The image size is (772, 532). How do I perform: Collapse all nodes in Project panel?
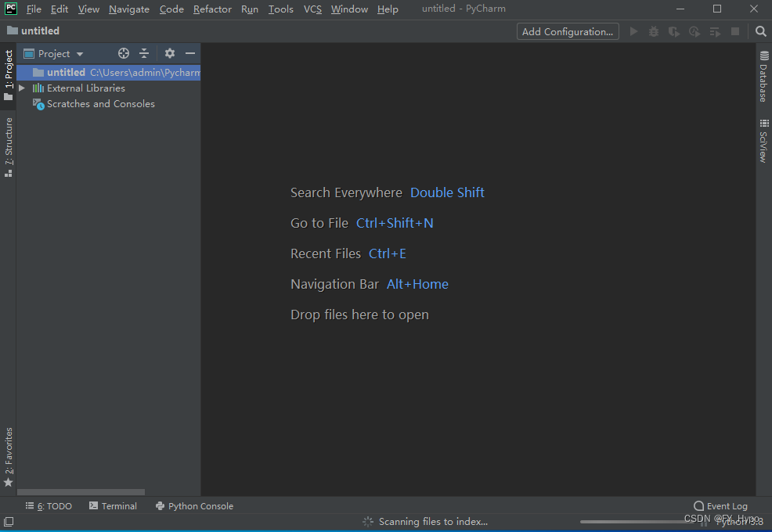pos(144,53)
